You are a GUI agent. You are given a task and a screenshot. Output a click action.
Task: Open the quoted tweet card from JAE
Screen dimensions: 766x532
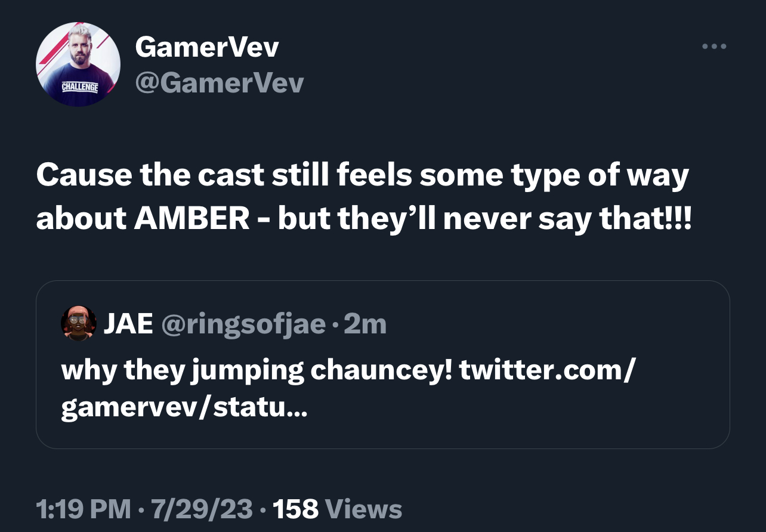[x=383, y=364]
